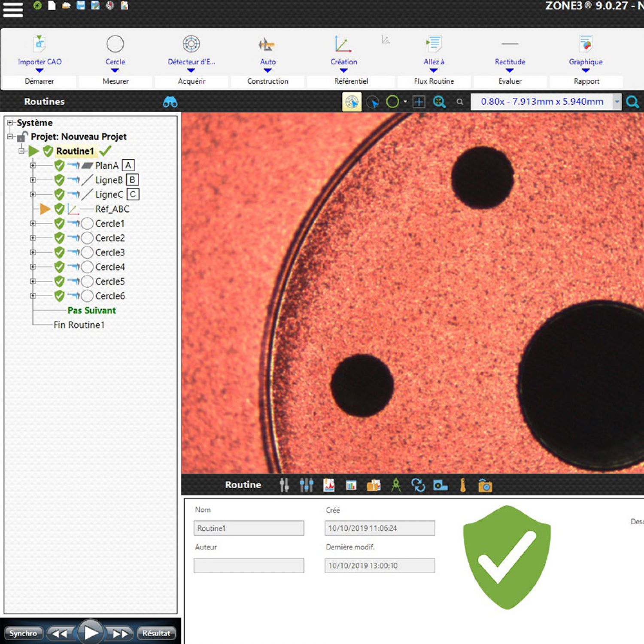
Task: Open the Importer CAO dropdown arrow
Action: [39, 71]
